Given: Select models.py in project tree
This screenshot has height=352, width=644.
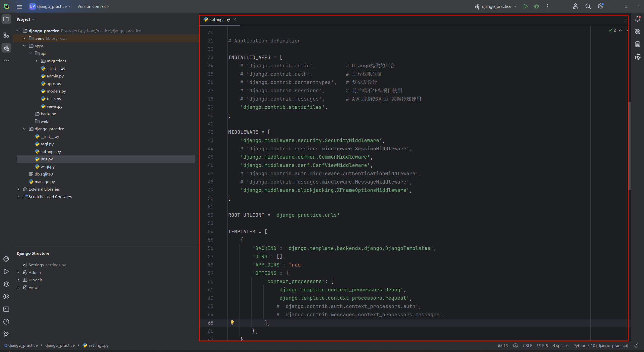Looking at the screenshot, I should pyautogui.click(x=56, y=91).
